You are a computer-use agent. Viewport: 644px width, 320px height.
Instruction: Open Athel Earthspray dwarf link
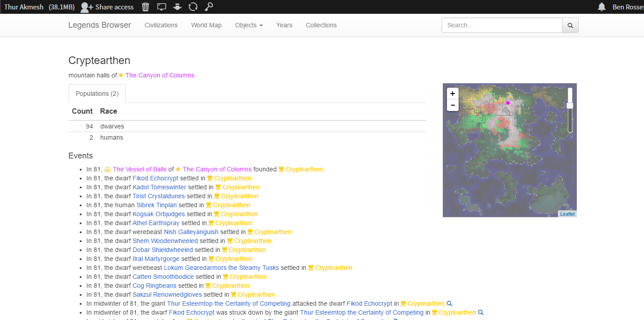156,223
